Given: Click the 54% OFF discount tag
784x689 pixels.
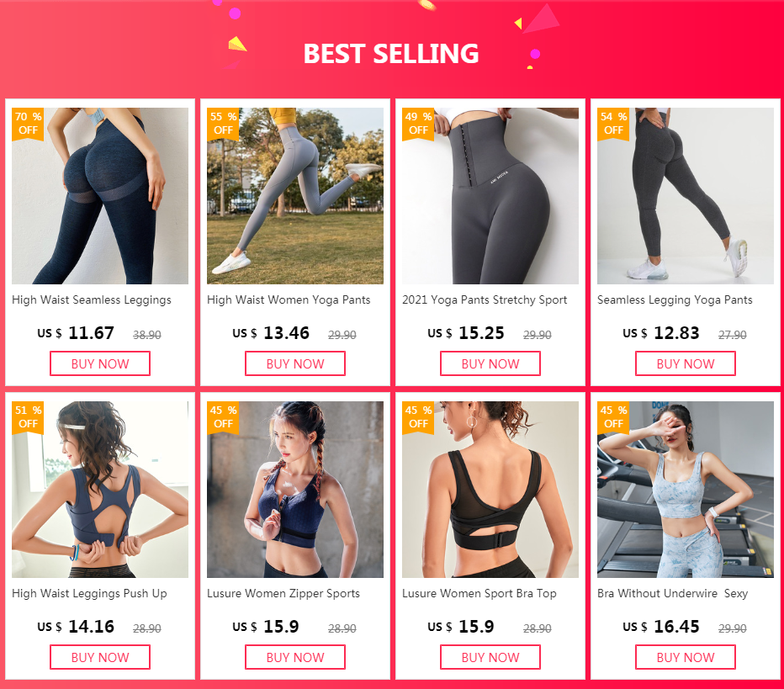Looking at the screenshot, I should (x=613, y=124).
